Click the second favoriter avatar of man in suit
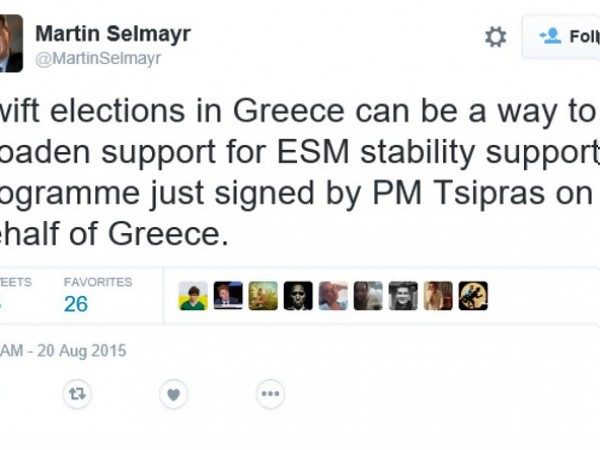 [228, 296]
